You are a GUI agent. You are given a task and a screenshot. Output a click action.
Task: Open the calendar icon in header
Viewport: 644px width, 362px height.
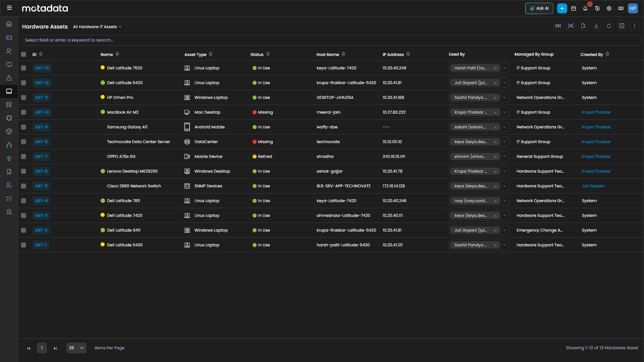coord(574,8)
